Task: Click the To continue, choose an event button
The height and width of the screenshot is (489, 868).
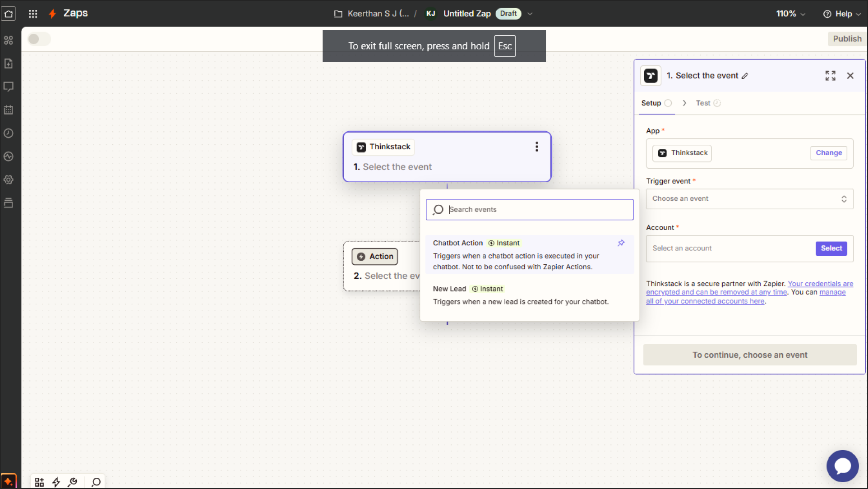Action: pyautogui.click(x=749, y=355)
